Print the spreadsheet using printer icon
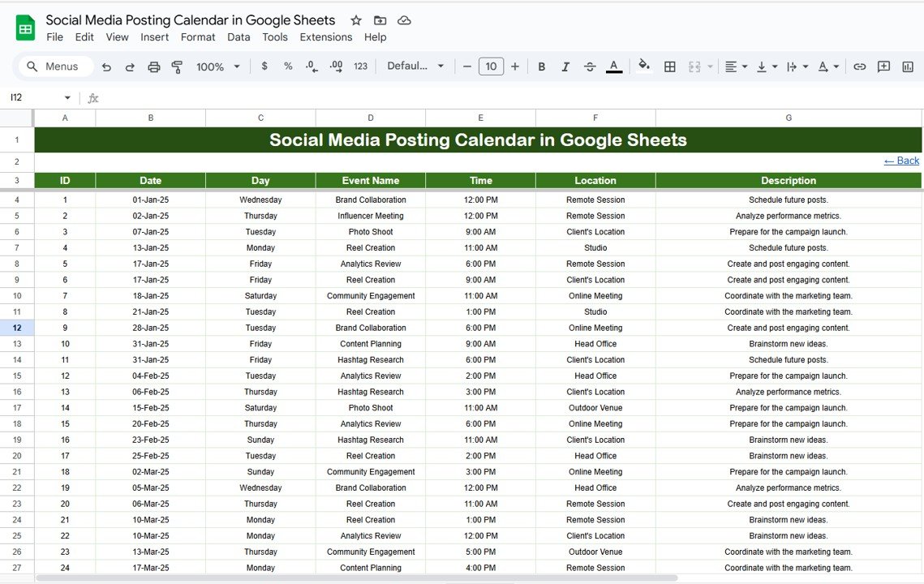924x584 pixels. (x=154, y=67)
